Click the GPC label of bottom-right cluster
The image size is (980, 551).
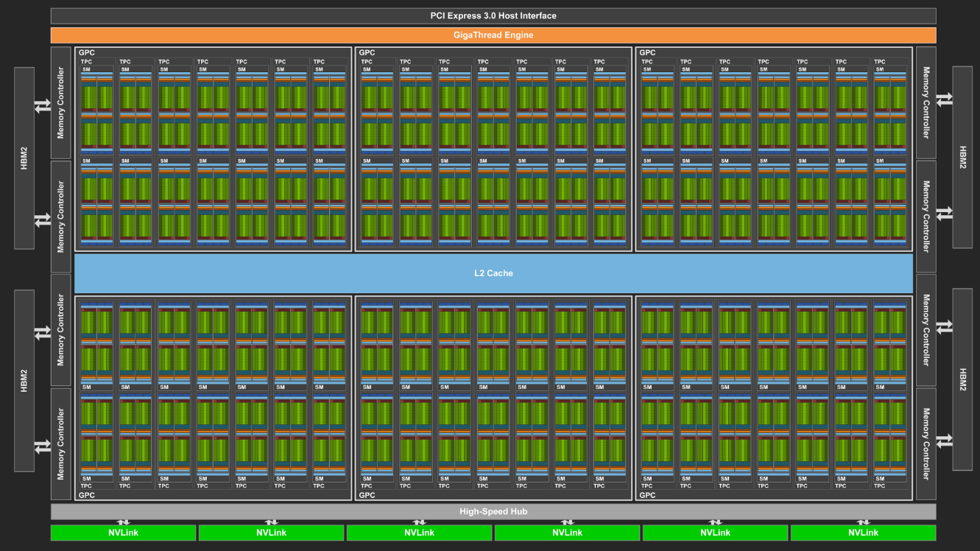pyautogui.click(x=647, y=495)
